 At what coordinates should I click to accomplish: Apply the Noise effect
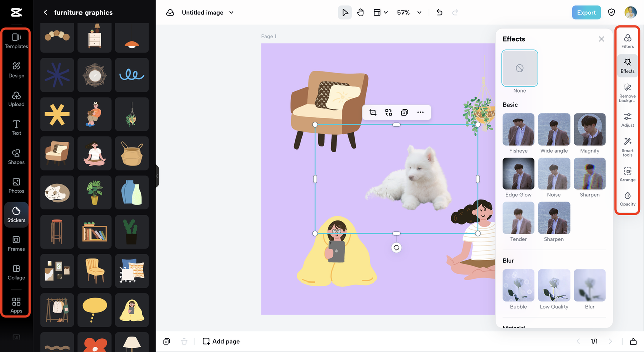pyautogui.click(x=554, y=174)
